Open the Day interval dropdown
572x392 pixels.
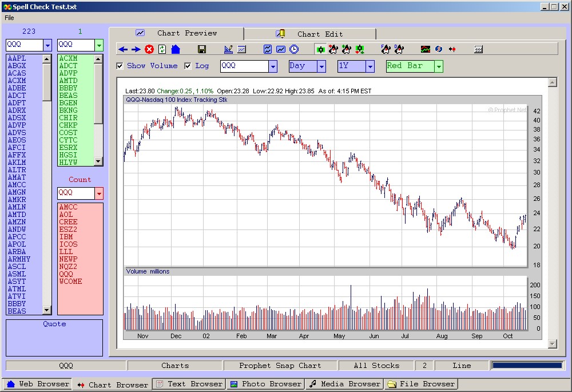click(x=321, y=66)
